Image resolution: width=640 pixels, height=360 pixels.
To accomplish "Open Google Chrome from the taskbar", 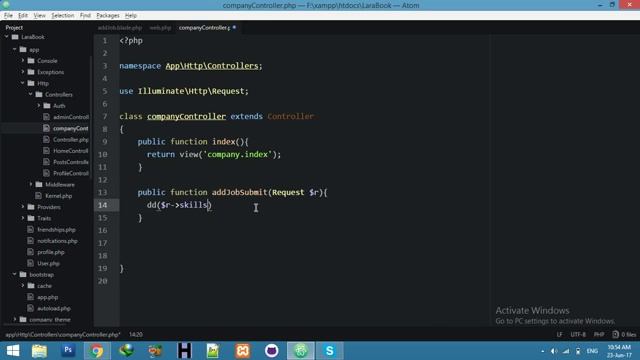I will point(97,351).
